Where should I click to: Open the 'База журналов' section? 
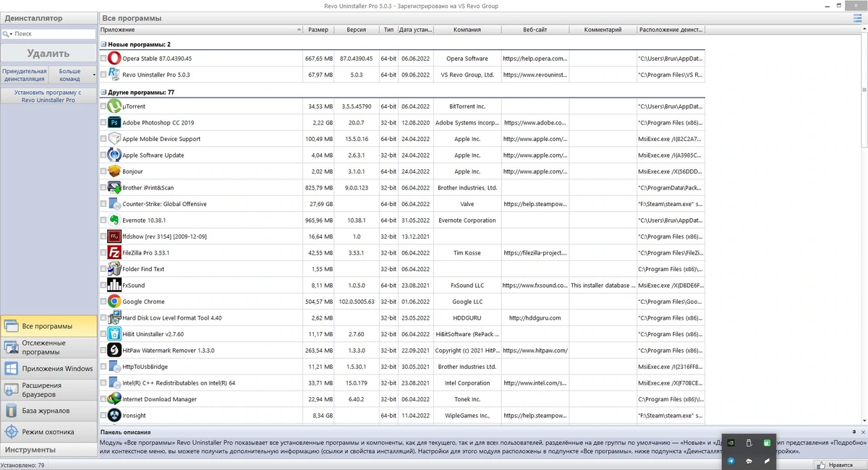click(47, 411)
